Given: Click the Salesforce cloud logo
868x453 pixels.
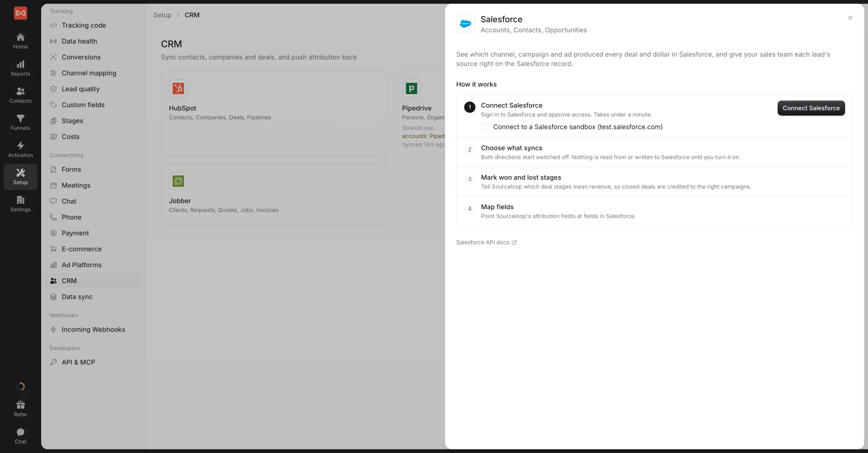Looking at the screenshot, I should 465,24.
